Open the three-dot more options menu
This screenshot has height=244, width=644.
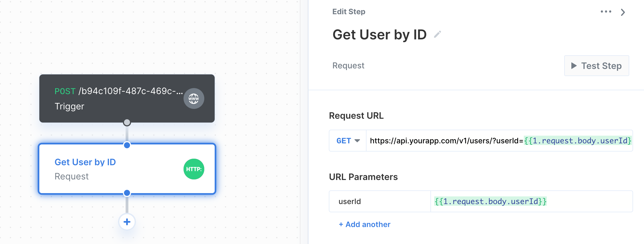[606, 11]
